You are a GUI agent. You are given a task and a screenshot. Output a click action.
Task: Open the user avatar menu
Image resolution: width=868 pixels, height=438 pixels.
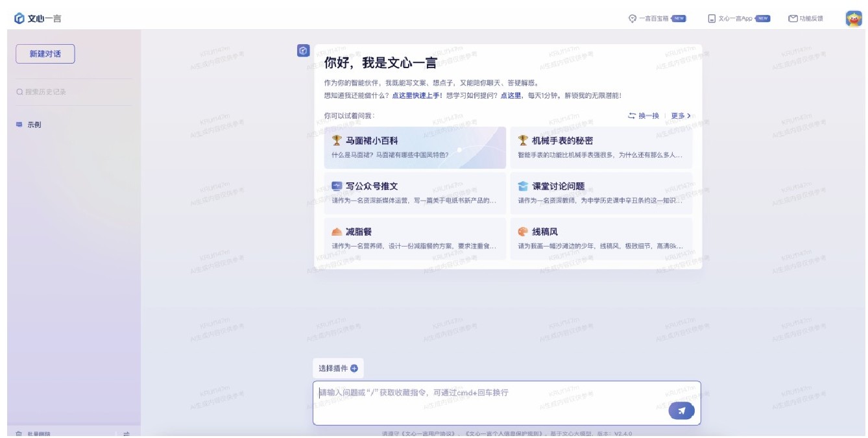[x=854, y=19]
